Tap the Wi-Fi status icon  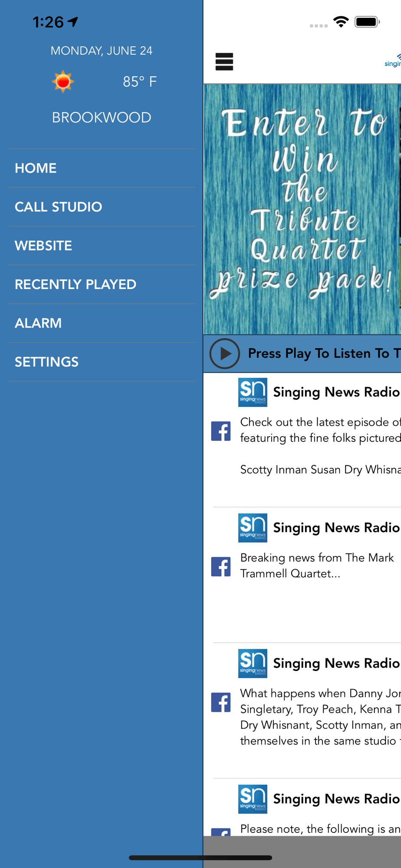tap(341, 22)
